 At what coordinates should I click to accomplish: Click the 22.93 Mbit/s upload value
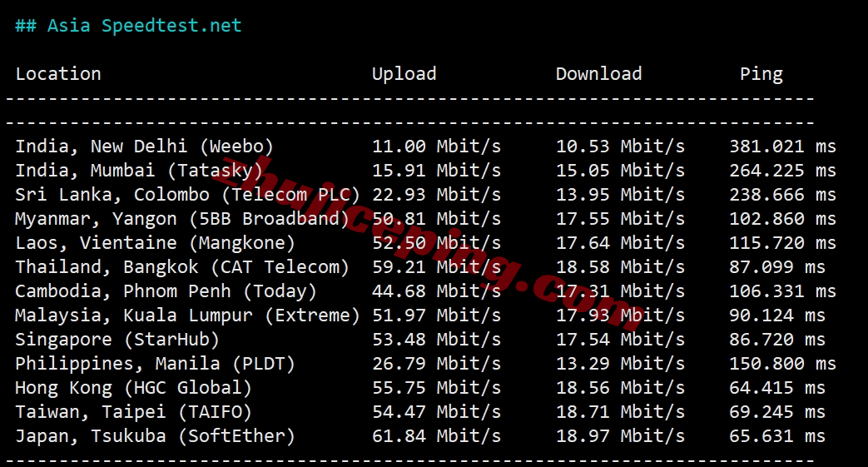[x=436, y=195]
